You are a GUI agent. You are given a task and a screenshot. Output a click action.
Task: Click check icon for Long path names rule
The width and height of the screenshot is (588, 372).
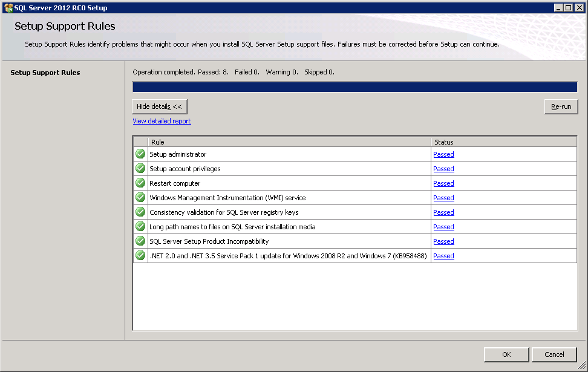click(140, 227)
